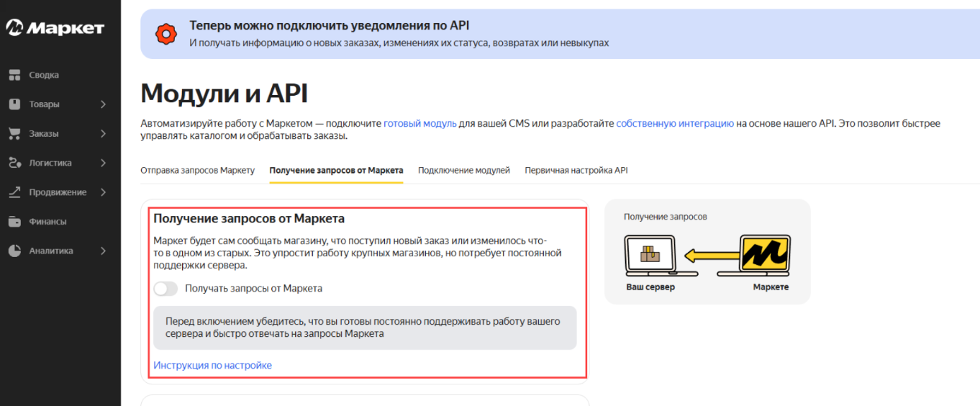This screenshot has width=980, height=406.
Task: Click the Финансы wallet icon
Action: 14,222
